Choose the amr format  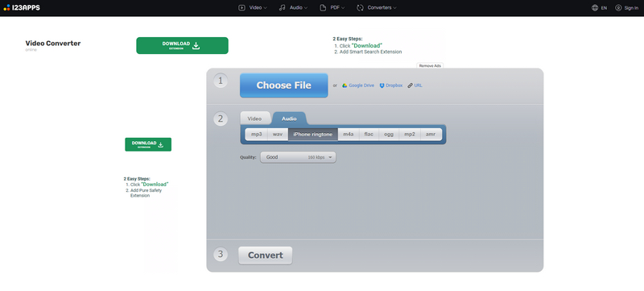[431, 135]
